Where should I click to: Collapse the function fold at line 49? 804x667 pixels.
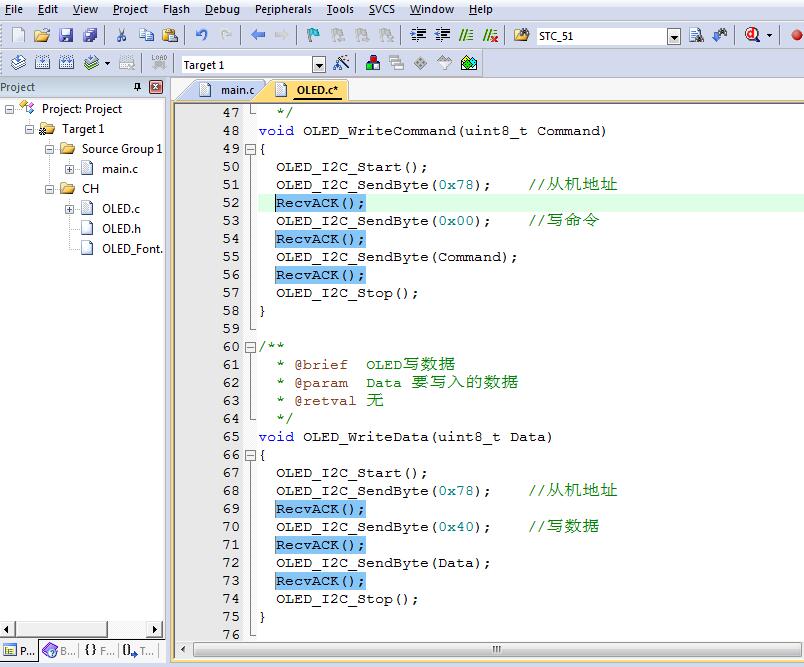[249, 149]
